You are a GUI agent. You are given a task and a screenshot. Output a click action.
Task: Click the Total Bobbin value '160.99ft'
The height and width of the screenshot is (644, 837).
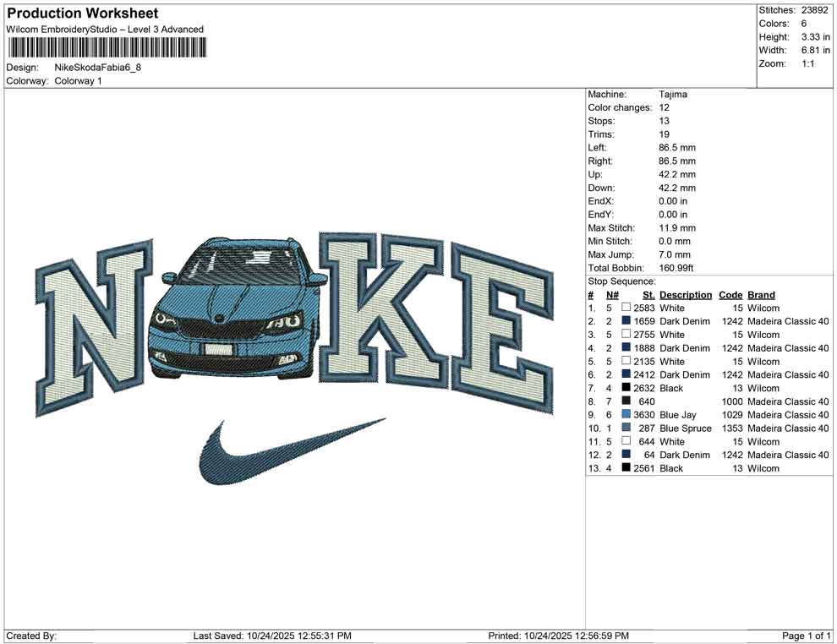click(x=676, y=268)
